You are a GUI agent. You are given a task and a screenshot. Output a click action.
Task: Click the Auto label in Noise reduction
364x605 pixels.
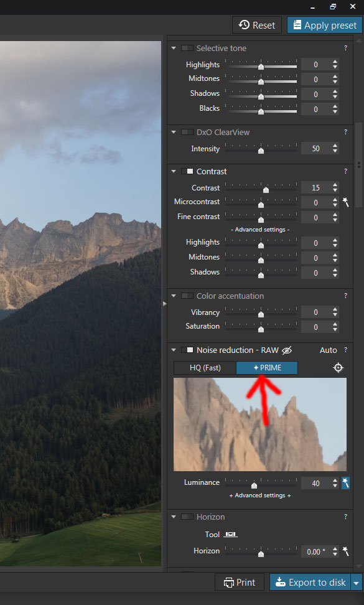click(x=328, y=350)
